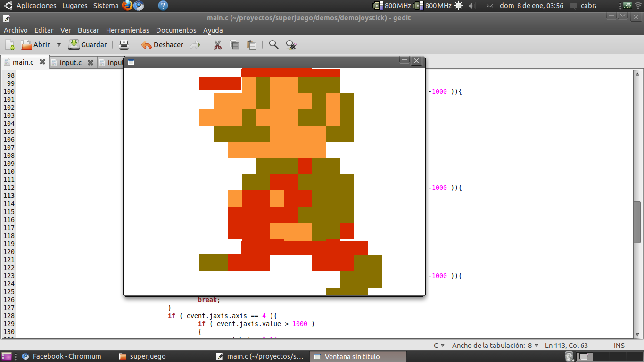Image resolution: width=644 pixels, height=362 pixels.
Task: Open the Editar menu
Action: pyautogui.click(x=44, y=30)
